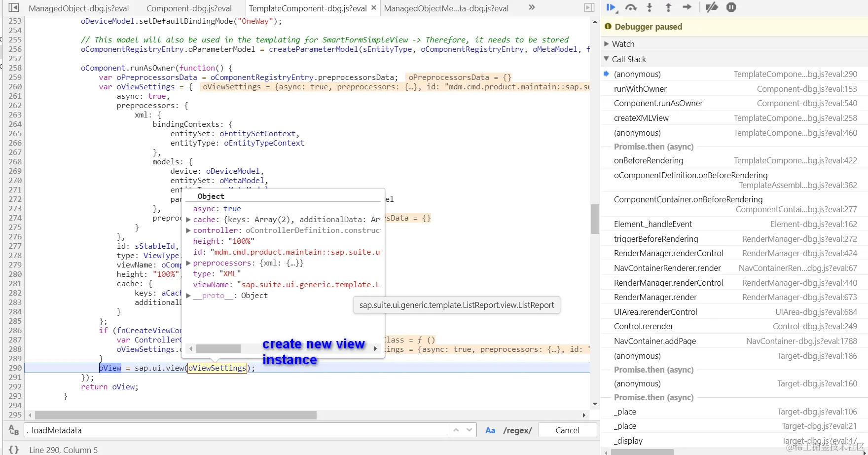Select the TemplateComponent-dbg.js?eval tab

[308, 8]
